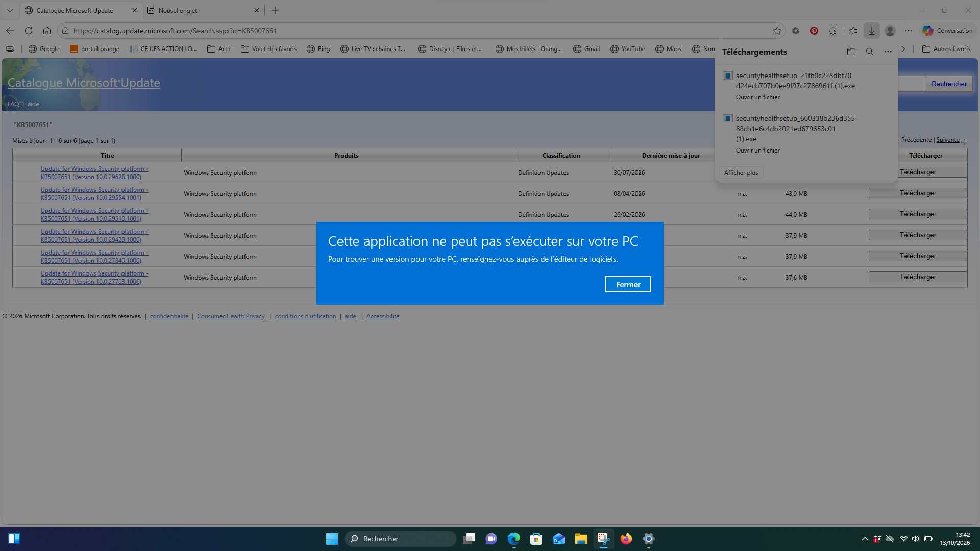Screen dimensions: 980x551
Task: Open more options in Téléchargements panel
Action: 888,52
